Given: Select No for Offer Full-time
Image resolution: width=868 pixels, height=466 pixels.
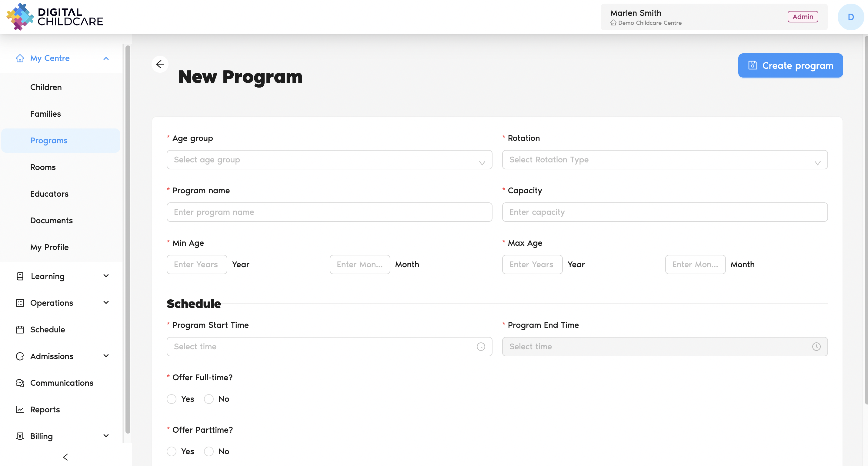Looking at the screenshot, I should (x=209, y=399).
